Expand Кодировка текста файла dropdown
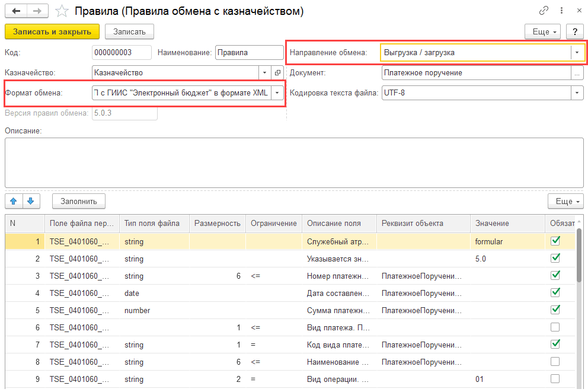This screenshot has width=588, height=392. (577, 93)
